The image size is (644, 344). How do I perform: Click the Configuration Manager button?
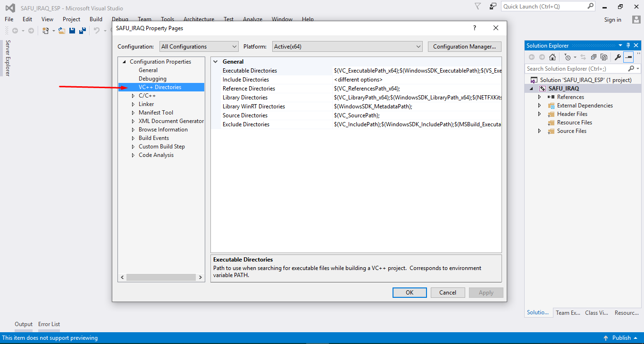pyautogui.click(x=465, y=47)
